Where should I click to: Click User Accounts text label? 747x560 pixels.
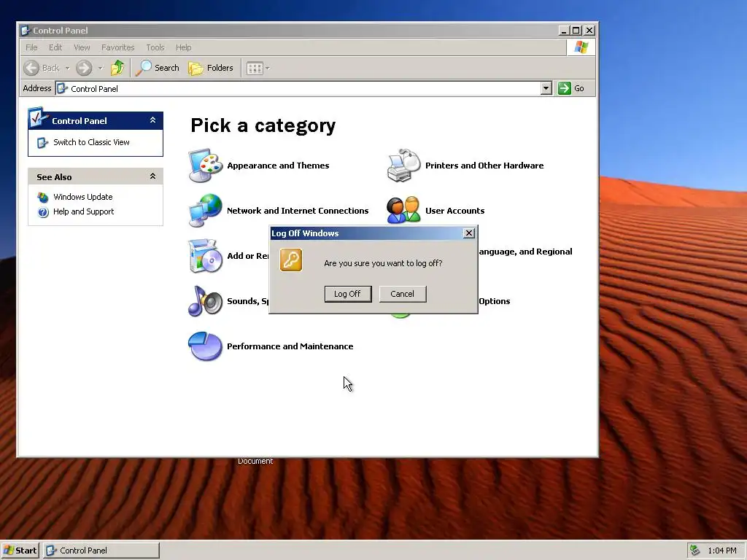[455, 211]
